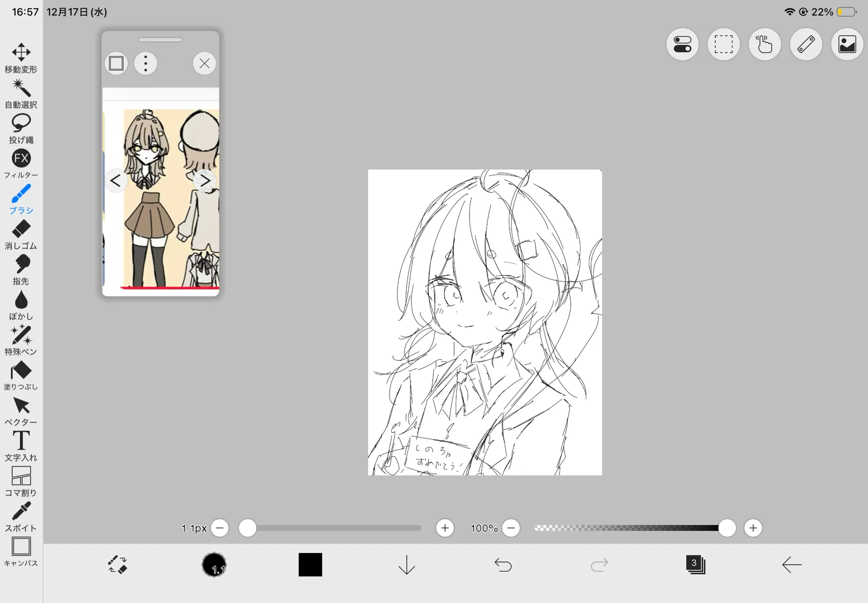Select the Vector (ベクター) tool

click(21, 411)
